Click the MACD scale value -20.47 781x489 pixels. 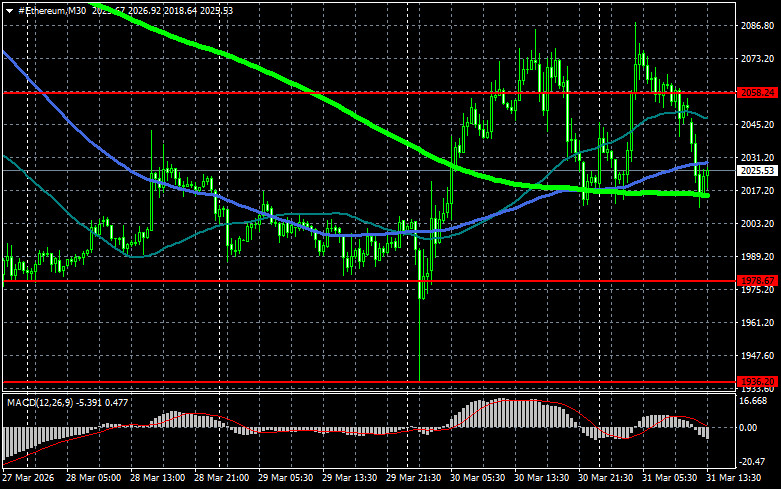pos(753,462)
